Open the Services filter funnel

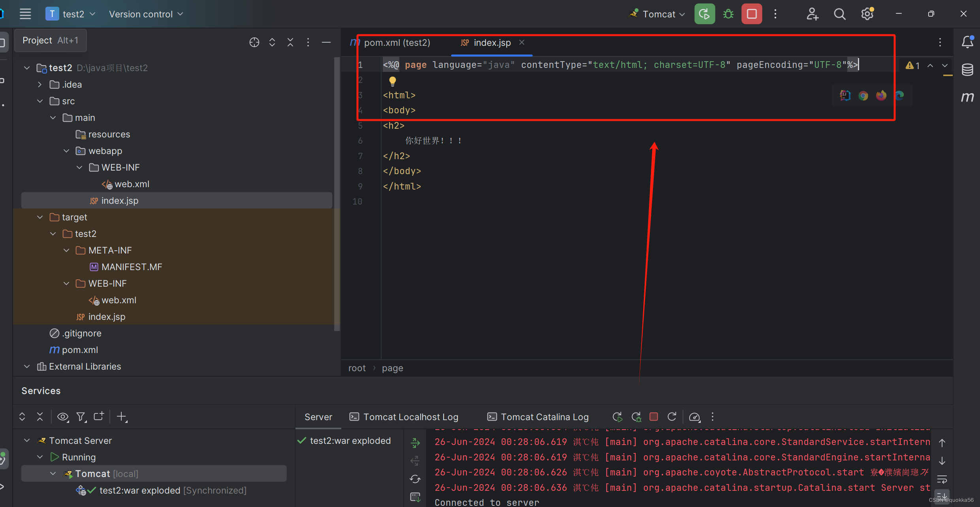point(81,417)
